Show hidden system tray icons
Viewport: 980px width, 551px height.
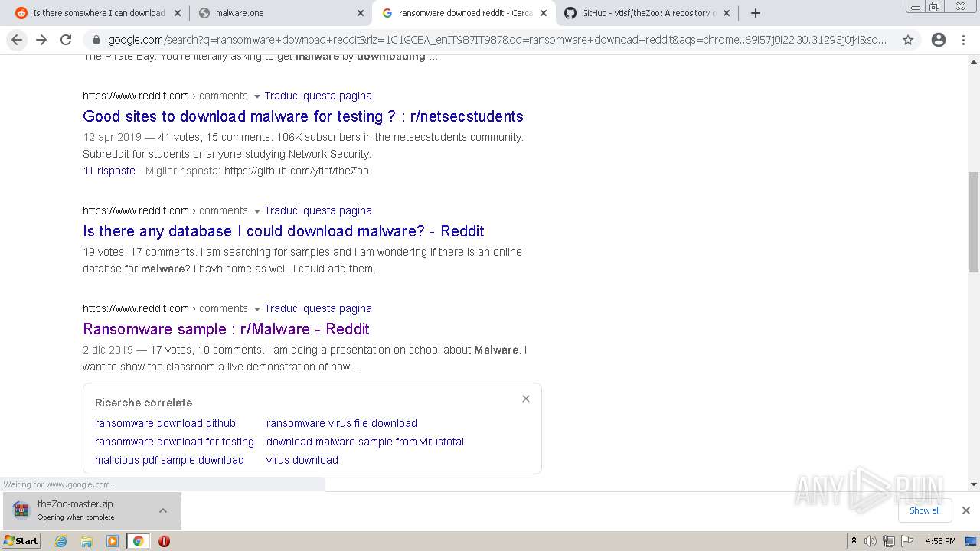[x=854, y=541]
